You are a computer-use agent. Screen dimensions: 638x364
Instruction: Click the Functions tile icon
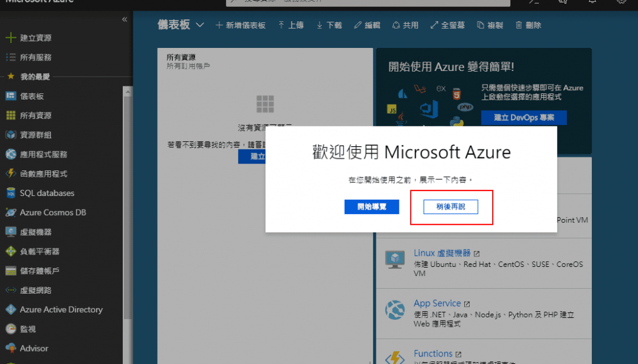(394, 358)
